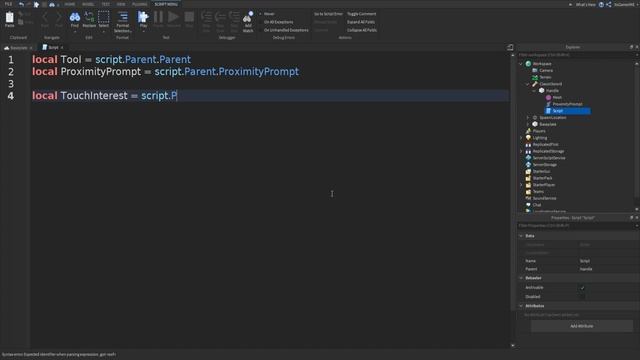Expand the Lighting tree node
640x360 pixels.
[521, 138]
